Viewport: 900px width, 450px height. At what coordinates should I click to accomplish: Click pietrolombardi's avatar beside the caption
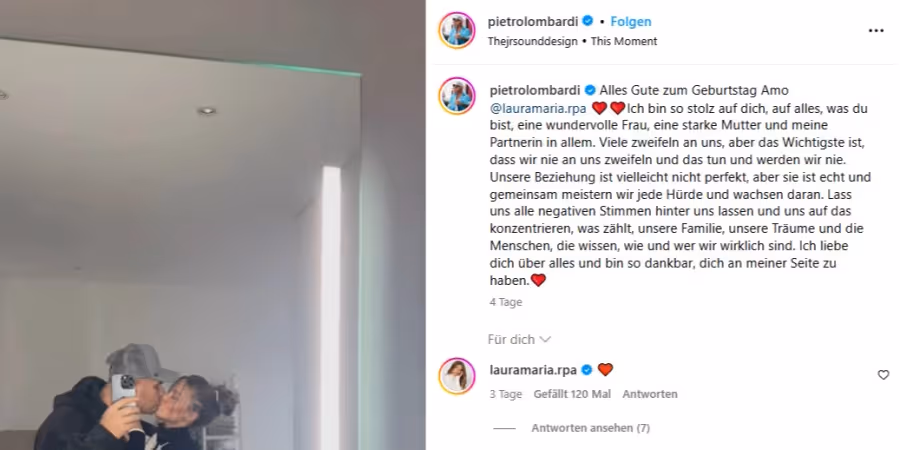coord(457,96)
